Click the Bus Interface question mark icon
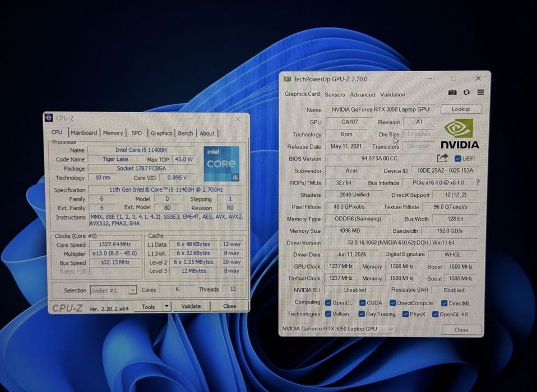The height and width of the screenshot is (392, 537). [478, 182]
